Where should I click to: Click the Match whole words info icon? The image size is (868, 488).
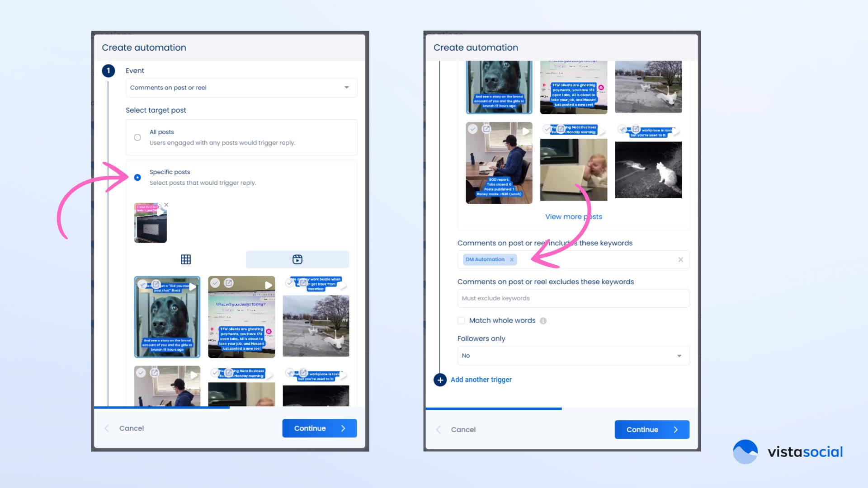(543, 321)
